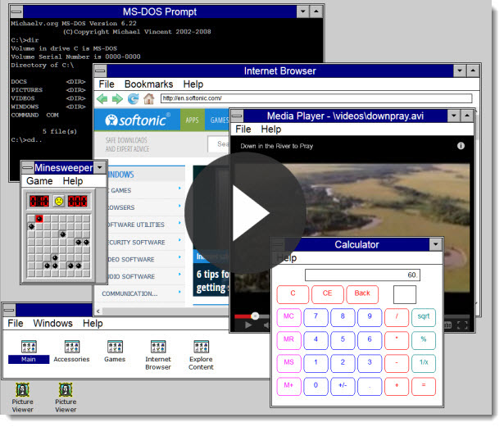Open the Minesweeper title bar dropdown arrow
Screen dimensions: 504x427
click(x=100, y=167)
